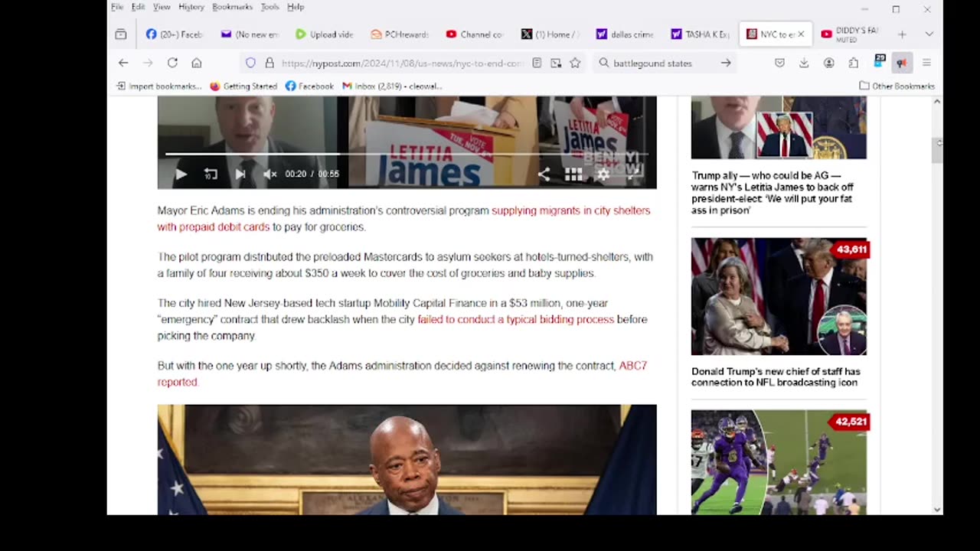Open the Help menu
The width and height of the screenshot is (980, 551).
pyautogui.click(x=296, y=7)
